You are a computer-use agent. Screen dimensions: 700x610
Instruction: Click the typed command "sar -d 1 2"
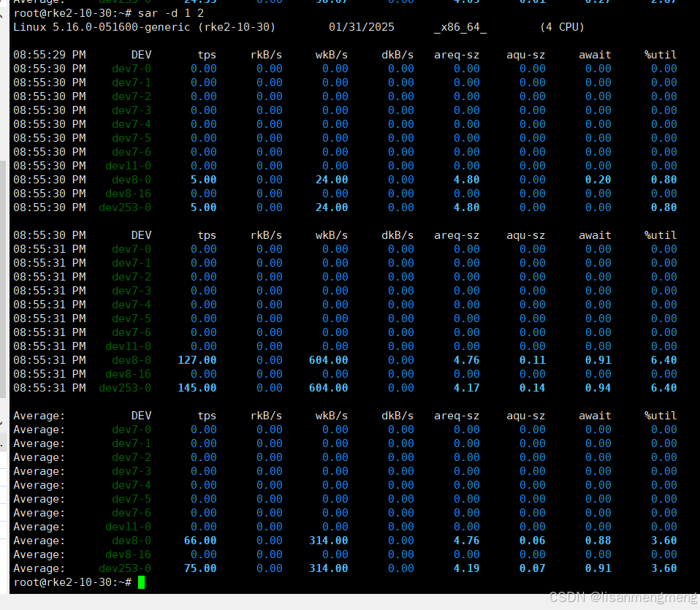tap(170, 13)
